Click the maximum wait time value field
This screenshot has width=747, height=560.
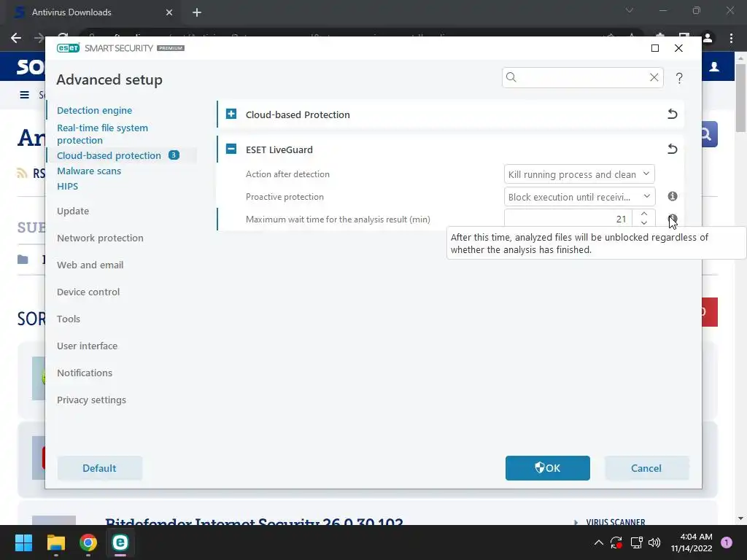click(568, 219)
